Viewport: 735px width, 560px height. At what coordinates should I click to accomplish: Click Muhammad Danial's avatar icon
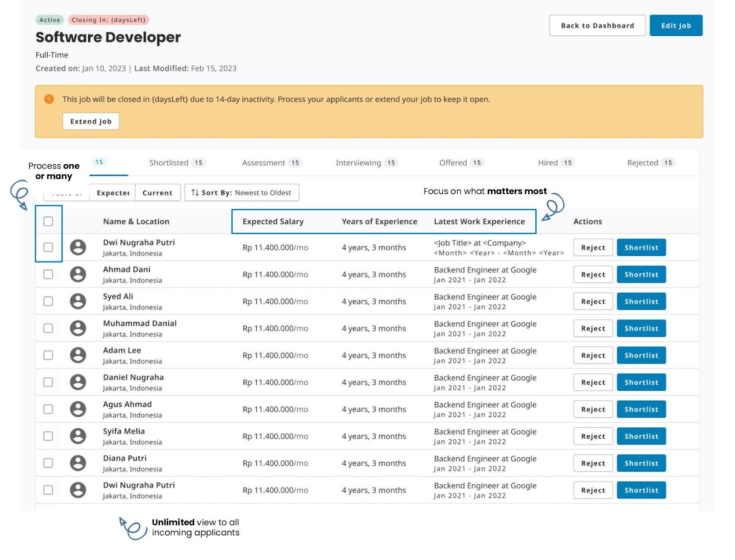coord(78,329)
